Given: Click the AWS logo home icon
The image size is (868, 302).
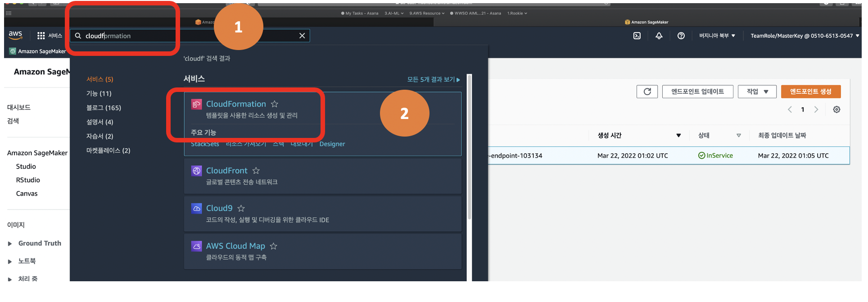Looking at the screenshot, I should [x=15, y=35].
